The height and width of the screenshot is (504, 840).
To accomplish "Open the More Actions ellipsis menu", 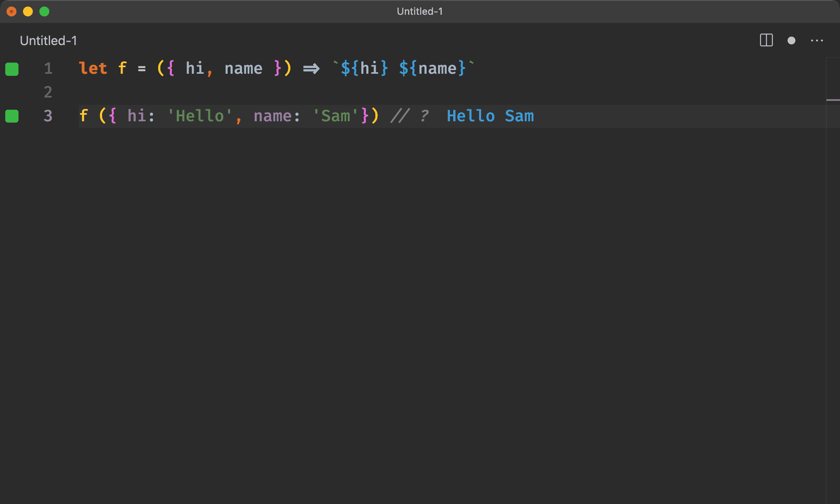I will point(817,41).
